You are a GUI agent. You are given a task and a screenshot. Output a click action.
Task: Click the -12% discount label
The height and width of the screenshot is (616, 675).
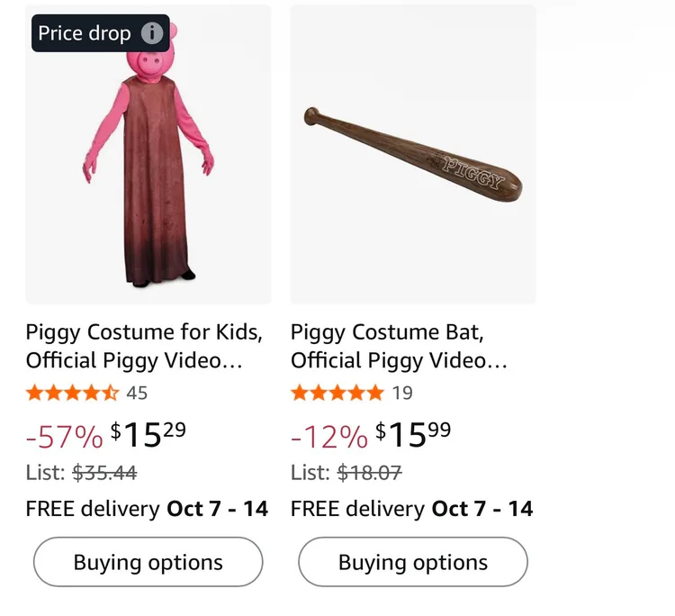[328, 437]
